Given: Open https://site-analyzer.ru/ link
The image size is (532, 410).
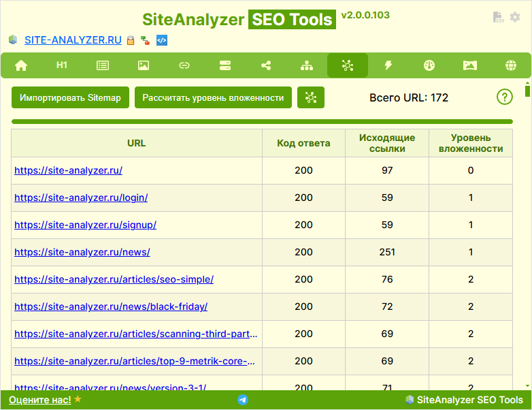Looking at the screenshot, I should (x=68, y=170).
